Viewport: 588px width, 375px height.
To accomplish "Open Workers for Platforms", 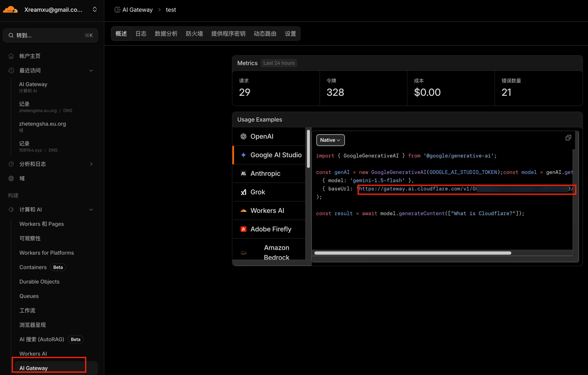I will click(x=47, y=253).
